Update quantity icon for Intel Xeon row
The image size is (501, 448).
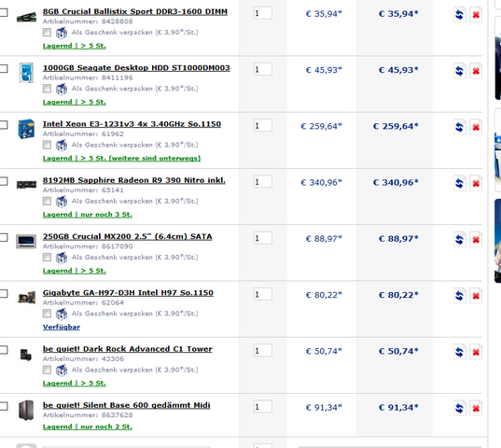tap(459, 127)
